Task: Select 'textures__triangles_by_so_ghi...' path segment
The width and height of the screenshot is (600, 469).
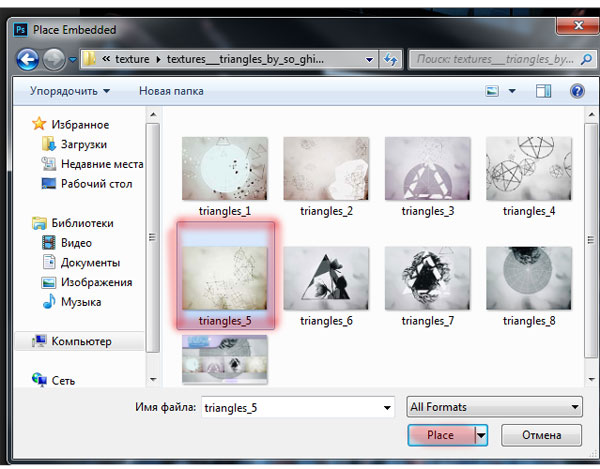Action: [245, 59]
